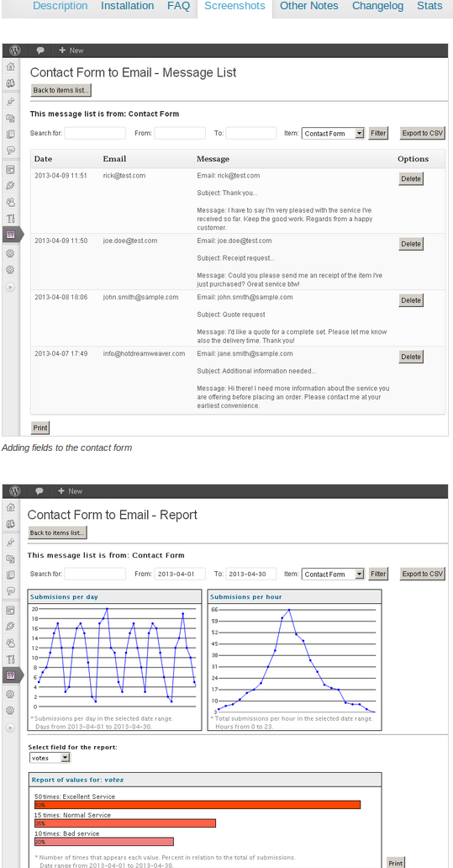Viewport: 453px width, 868px height.
Task: Open Plugins plug icon in Report sidebar
Action: pyautogui.click(x=11, y=627)
